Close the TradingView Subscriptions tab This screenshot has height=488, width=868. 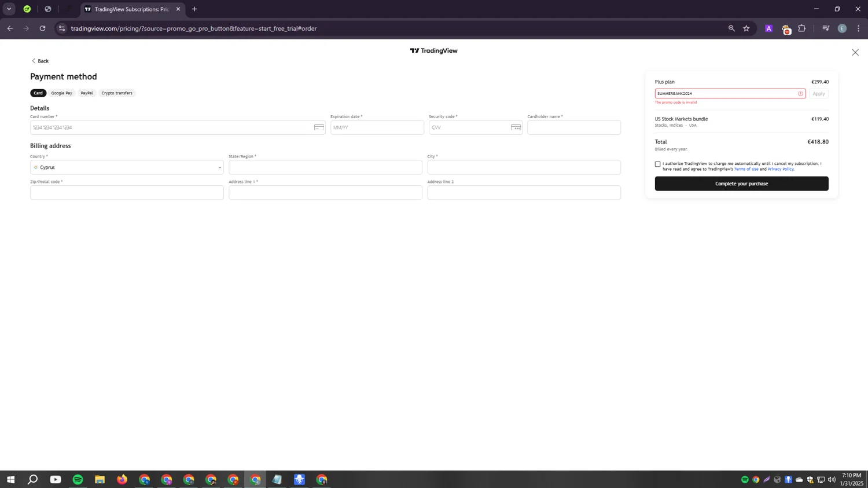[x=178, y=9]
